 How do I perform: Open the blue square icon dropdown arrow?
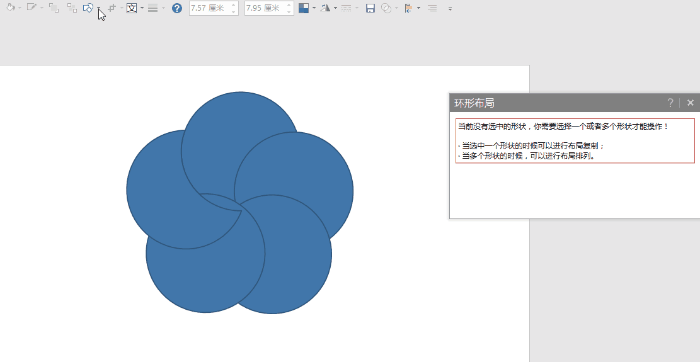click(x=314, y=8)
